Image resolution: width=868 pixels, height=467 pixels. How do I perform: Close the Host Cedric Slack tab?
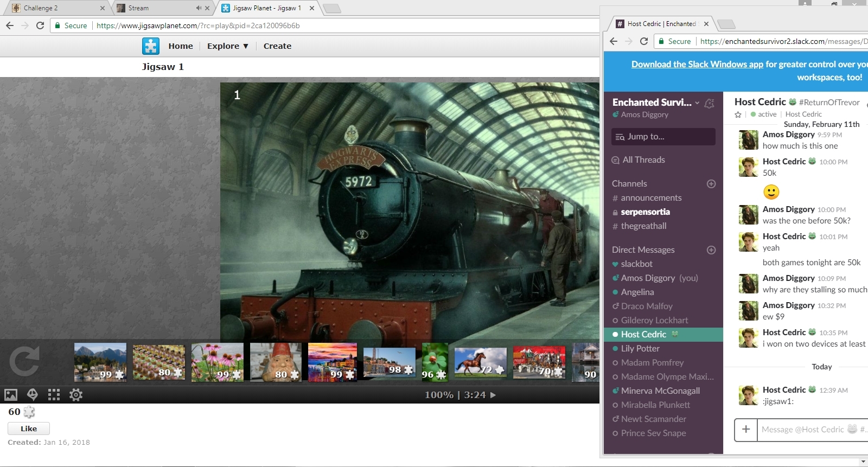[706, 24]
